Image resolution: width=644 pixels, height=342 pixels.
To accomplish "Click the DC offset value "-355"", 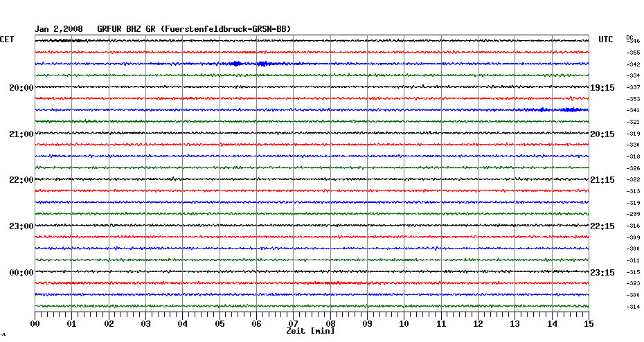I will point(634,53).
